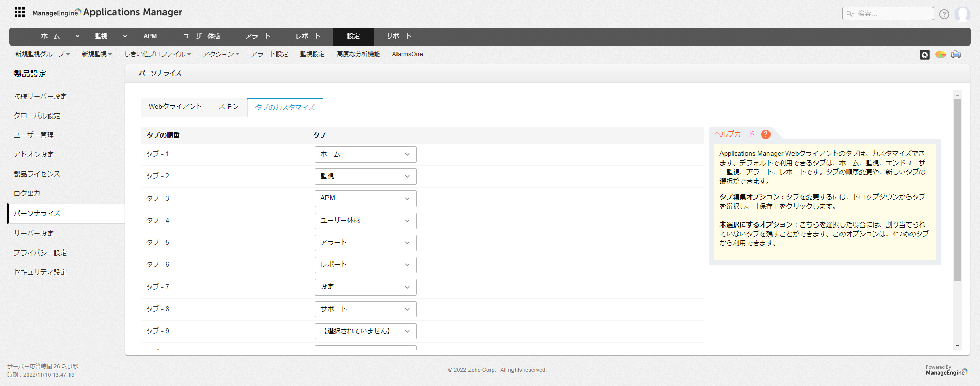Click the scrollbar up arrow in the panel
The width and height of the screenshot is (980, 386).
click(x=958, y=95)
